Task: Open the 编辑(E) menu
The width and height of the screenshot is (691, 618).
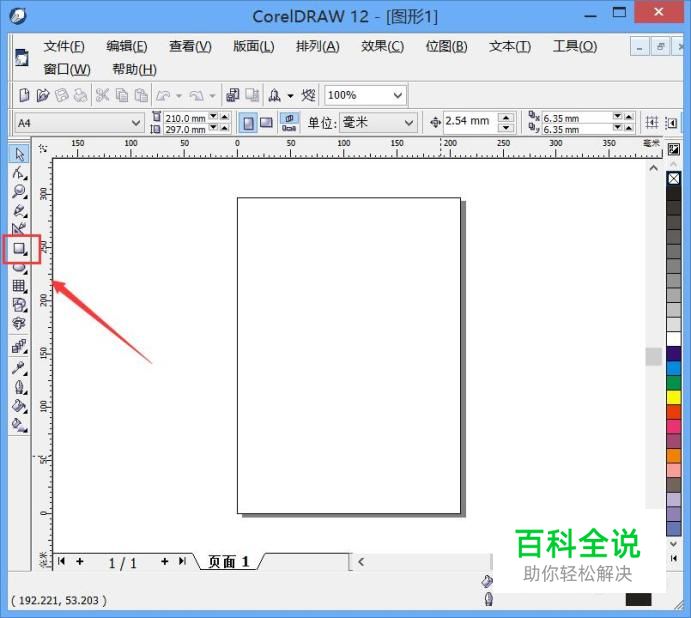Action: click(x=126, y=46)
